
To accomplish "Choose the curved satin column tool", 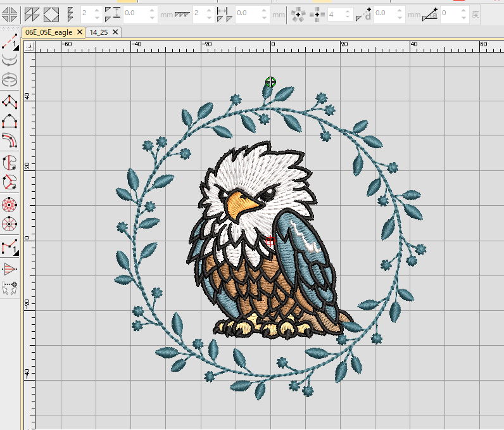I will 9,141.
